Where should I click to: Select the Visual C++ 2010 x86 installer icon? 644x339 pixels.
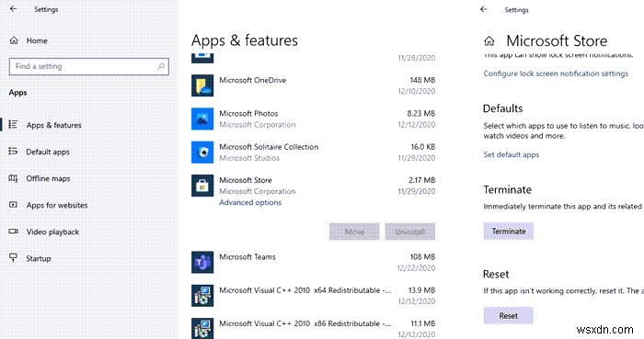click(202, 328)
